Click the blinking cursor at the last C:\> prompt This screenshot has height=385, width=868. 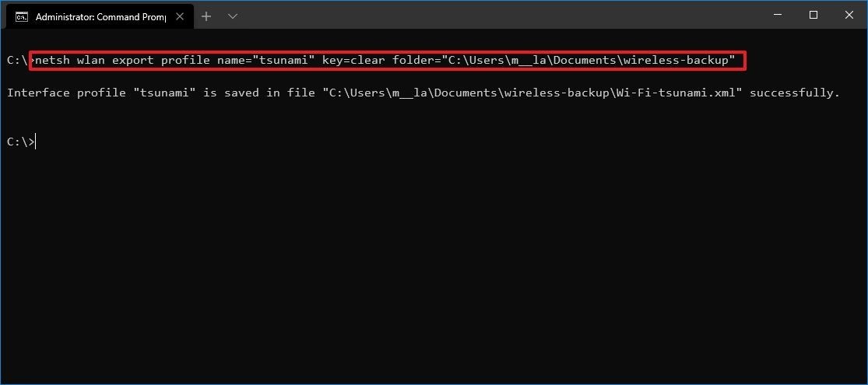coord(36,142)
